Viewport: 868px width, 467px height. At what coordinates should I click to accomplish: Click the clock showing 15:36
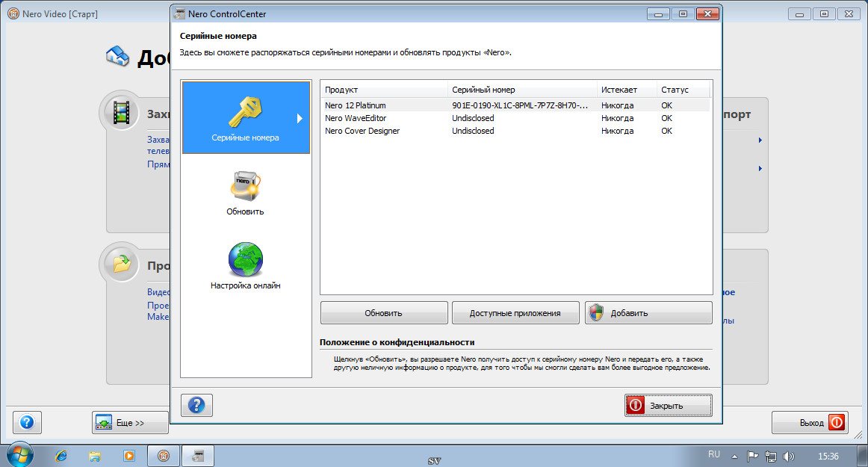828,457
